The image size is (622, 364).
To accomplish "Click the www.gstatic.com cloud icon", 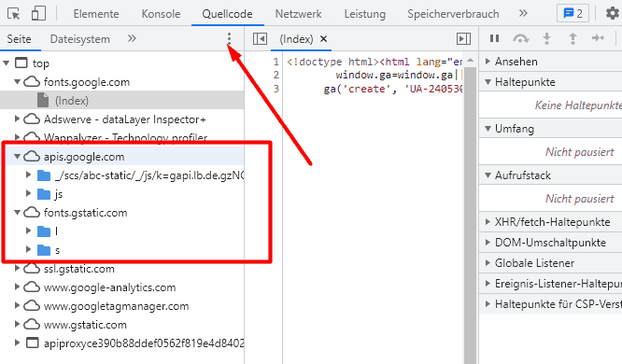I will coord(32,324).
